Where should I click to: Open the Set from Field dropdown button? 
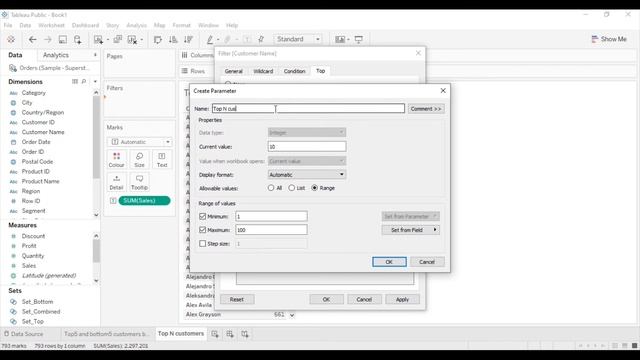[x=410, y=230]
